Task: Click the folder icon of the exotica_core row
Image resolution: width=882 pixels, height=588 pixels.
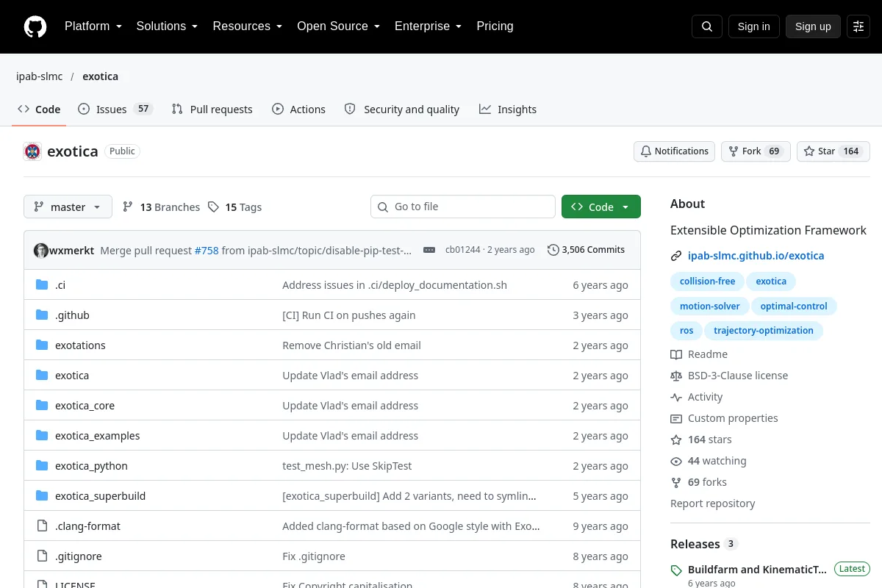Action: click(42, 406)
